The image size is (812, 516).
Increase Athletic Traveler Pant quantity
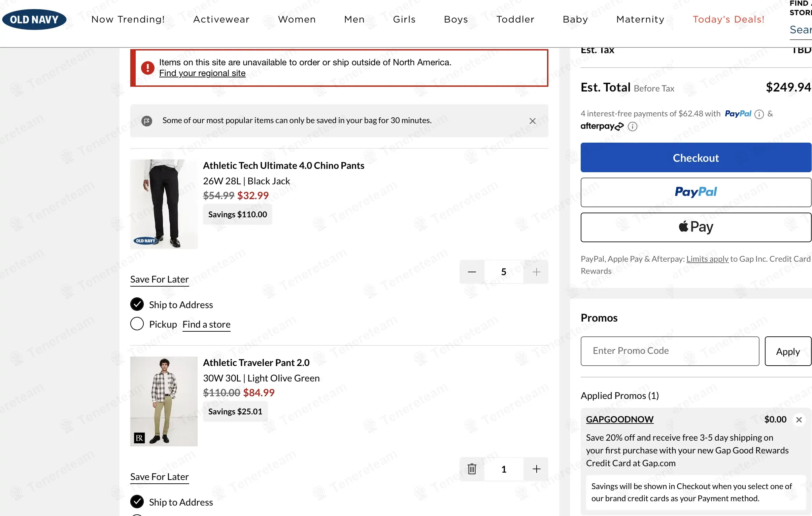pyautogui.click(x=536, y=469)
